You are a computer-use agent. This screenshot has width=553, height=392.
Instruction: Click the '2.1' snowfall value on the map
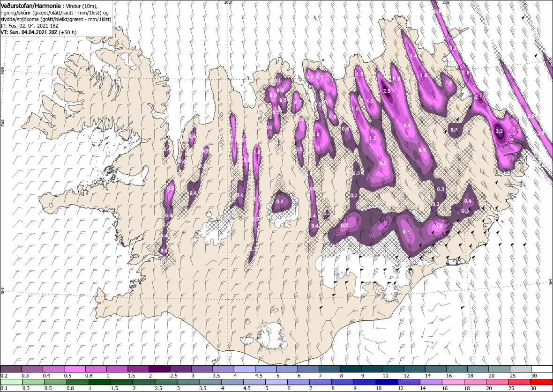[x=478, y=97]
